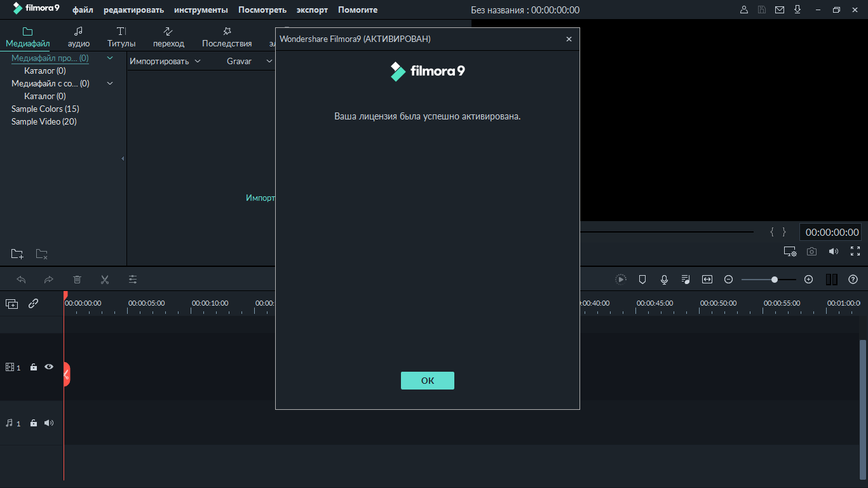Click the fullscreen preview icon
This screenshot has height=488, width=868.
[855, 251]
